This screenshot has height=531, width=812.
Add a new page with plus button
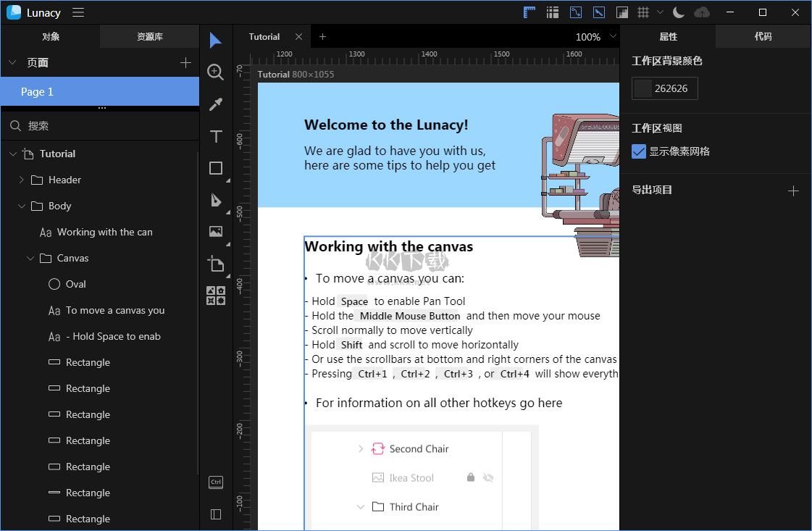(185, 63)
